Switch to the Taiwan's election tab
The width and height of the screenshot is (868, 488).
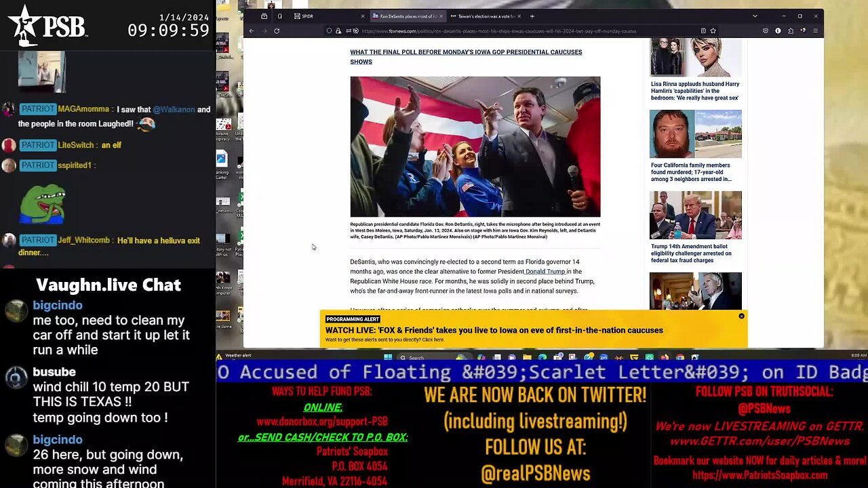(x=485, y=16)
